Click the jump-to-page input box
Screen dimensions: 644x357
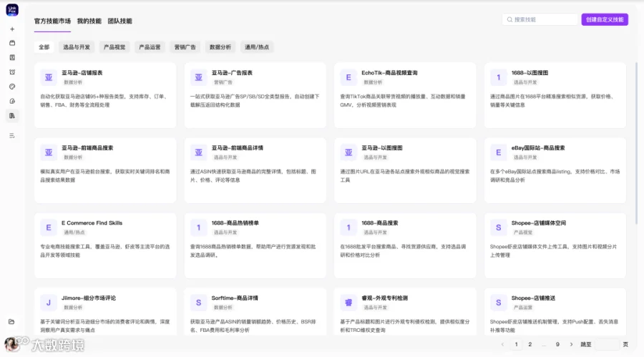point(607,344)
